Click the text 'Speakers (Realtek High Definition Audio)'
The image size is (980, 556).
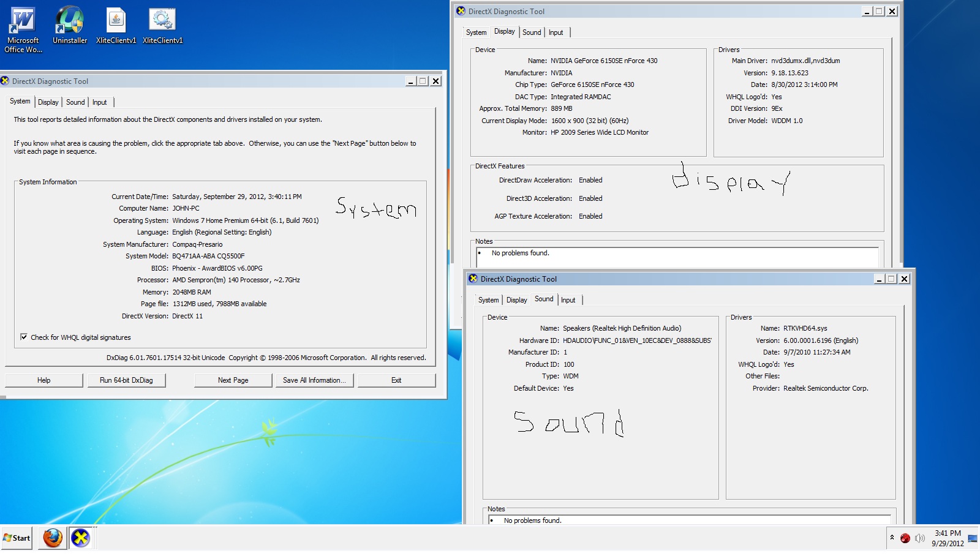(x=622, y=328)
